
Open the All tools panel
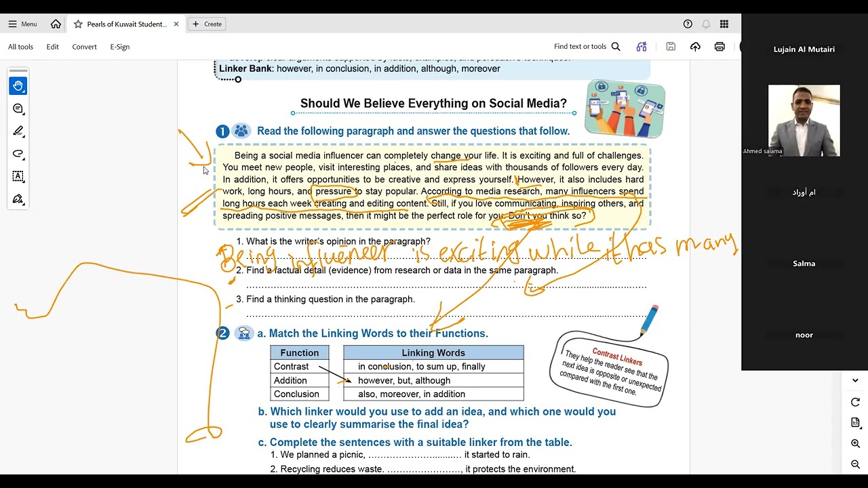point(20,47)
